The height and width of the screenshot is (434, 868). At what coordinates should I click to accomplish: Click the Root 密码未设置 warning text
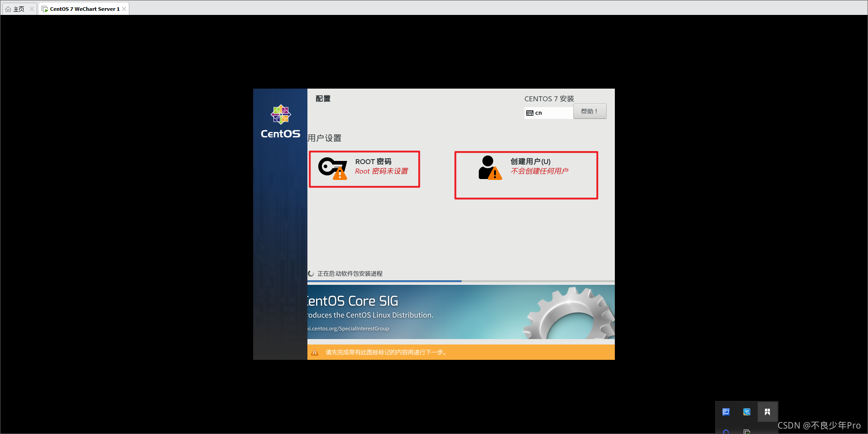382,171
